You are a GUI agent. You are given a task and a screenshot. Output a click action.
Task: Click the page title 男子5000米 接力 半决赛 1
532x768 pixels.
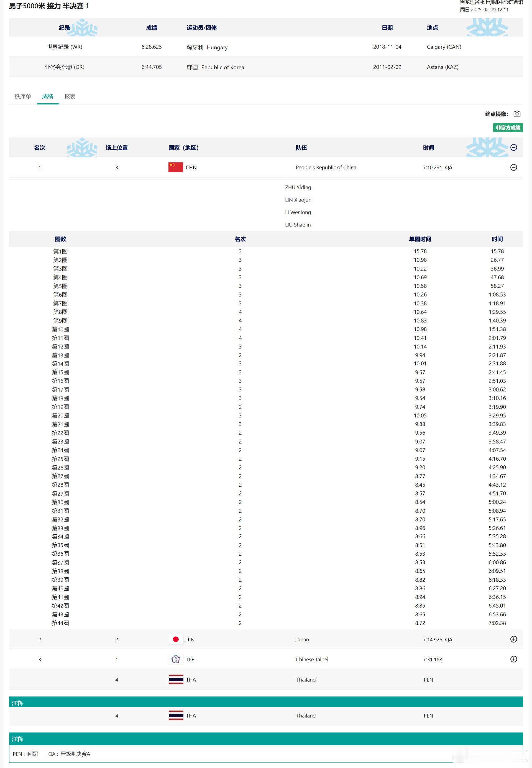49,6
